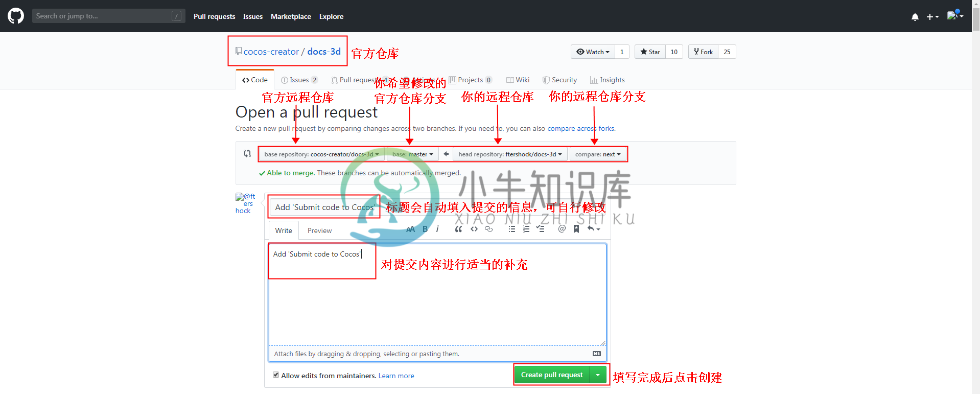Viewport: 980px width, 394px height.
Task: Click the left arrow between base and head
Action: (x=446, y=154)
